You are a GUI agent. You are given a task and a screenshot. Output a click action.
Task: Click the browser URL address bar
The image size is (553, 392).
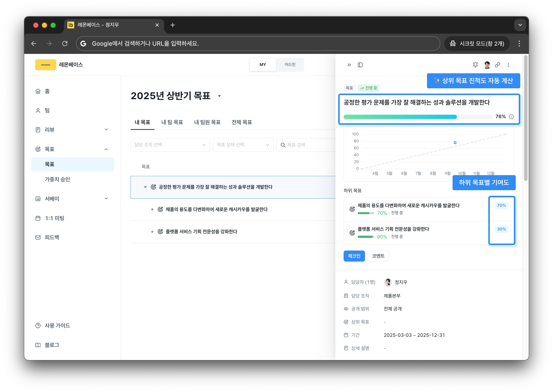258,43
